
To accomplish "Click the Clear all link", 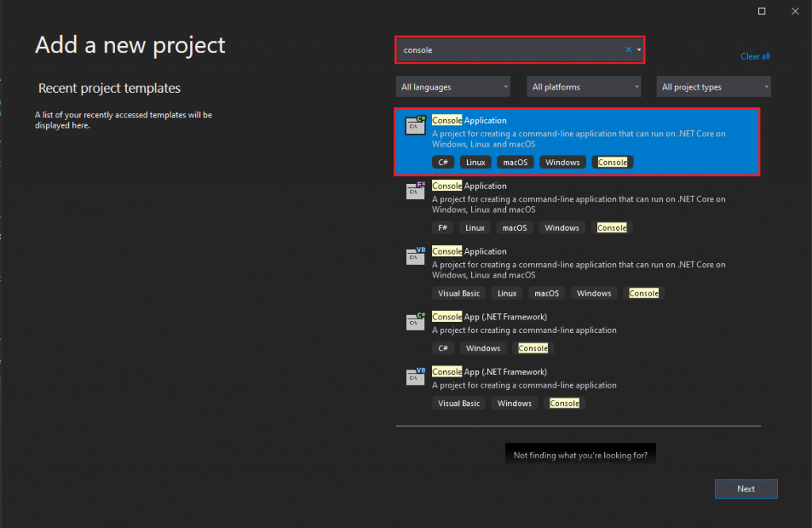I will (753, 56).
